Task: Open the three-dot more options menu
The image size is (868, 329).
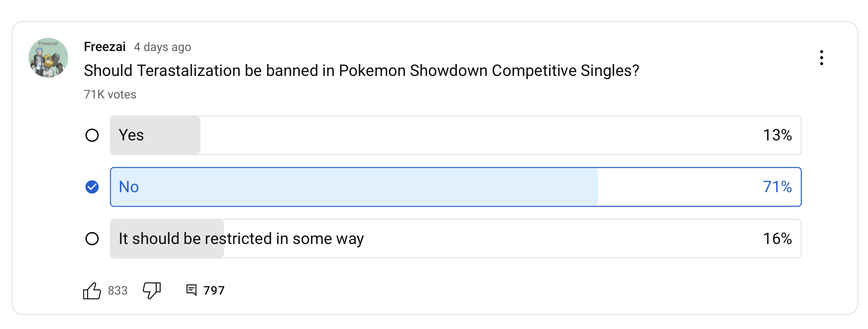Action: 821,58
